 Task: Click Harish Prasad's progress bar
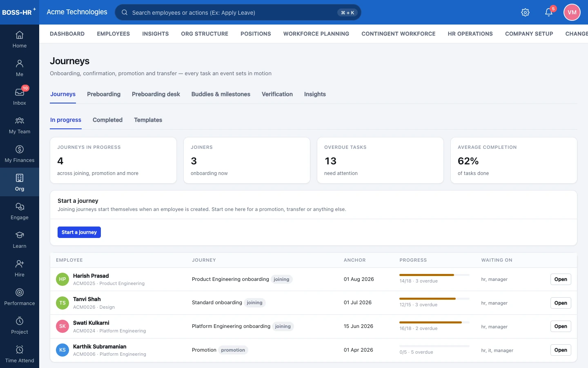pos(434,275)
